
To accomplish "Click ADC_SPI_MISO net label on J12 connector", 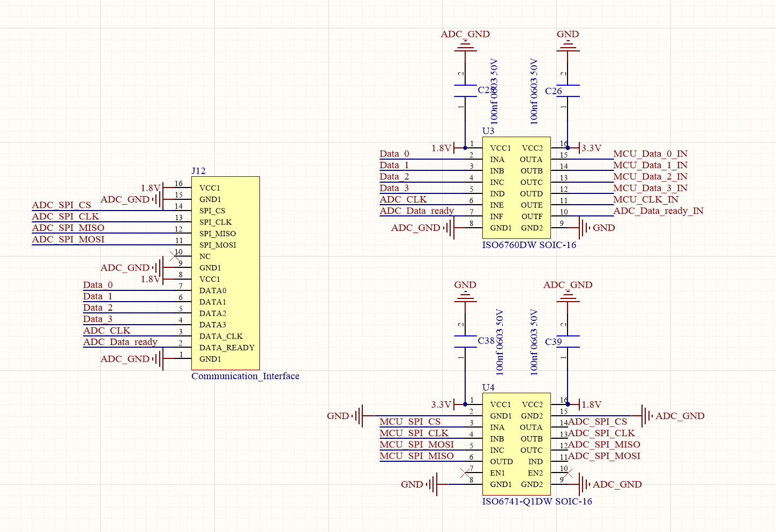I will tap(68, 228).
